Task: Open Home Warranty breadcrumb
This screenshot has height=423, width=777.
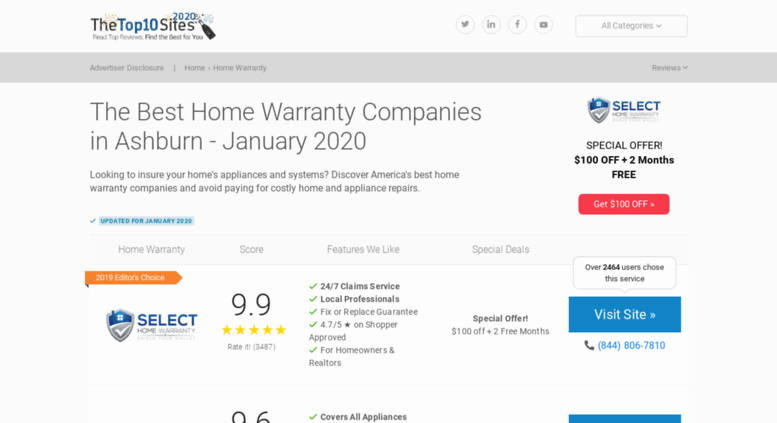Action: [x=240, y=68]
